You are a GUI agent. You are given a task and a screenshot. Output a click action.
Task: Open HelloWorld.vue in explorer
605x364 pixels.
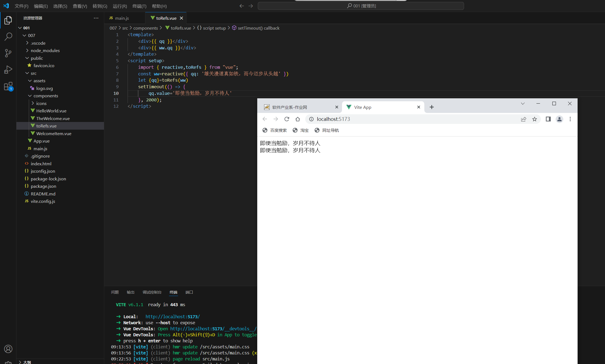click(x=51, y=111)
